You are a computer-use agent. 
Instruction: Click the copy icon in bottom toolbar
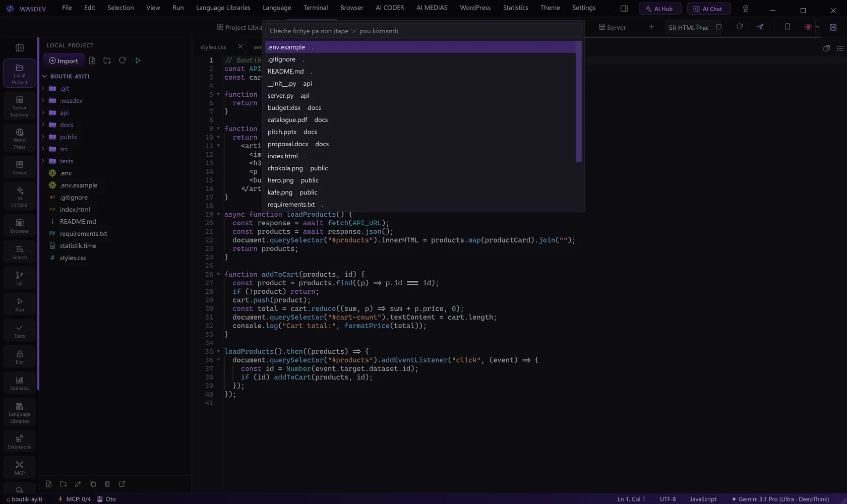[93, 484]
